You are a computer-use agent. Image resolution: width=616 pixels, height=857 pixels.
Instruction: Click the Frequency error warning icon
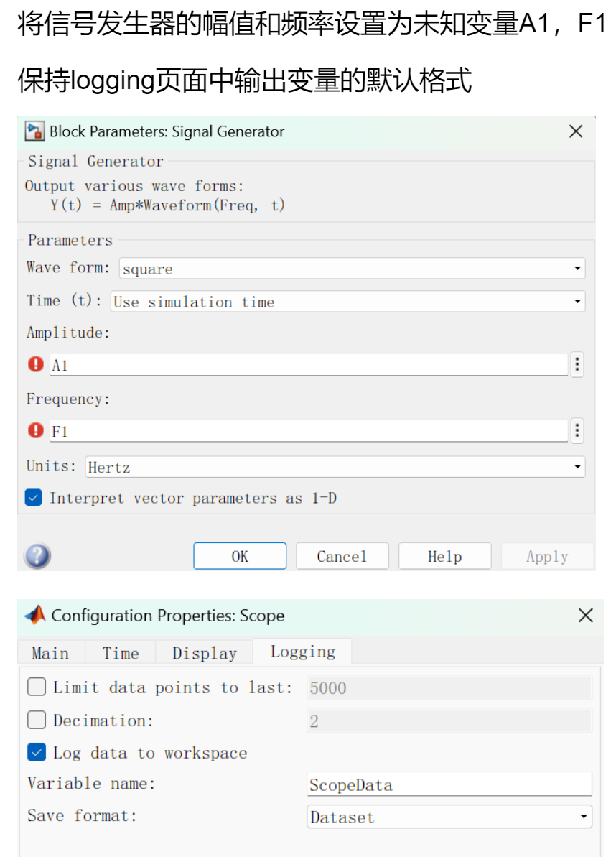(x=35, y=431)
